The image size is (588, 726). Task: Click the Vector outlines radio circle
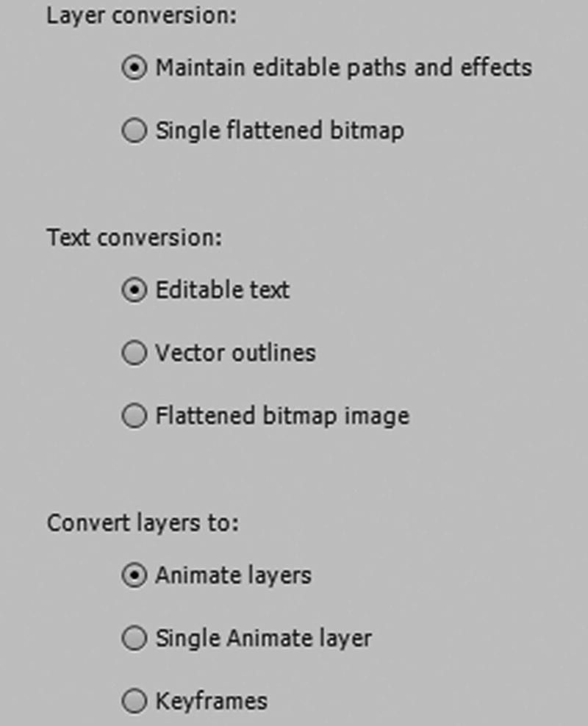(x=135, y=353)
